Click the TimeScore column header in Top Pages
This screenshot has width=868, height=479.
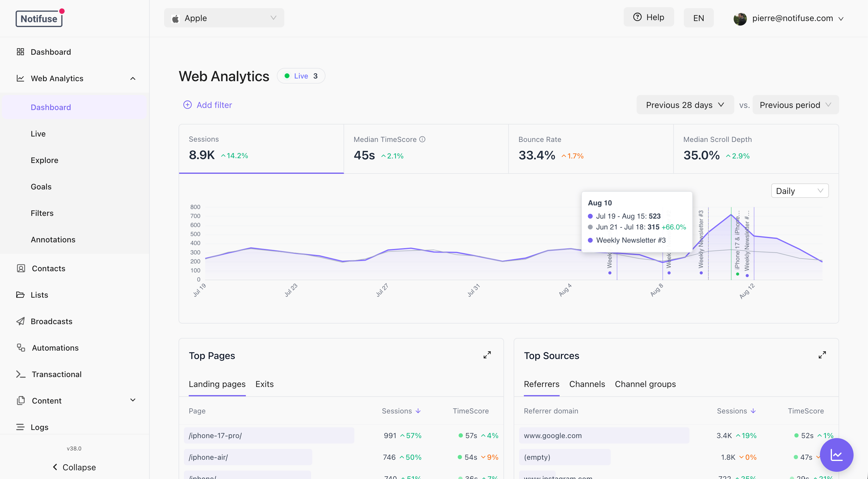coord(470,411)
